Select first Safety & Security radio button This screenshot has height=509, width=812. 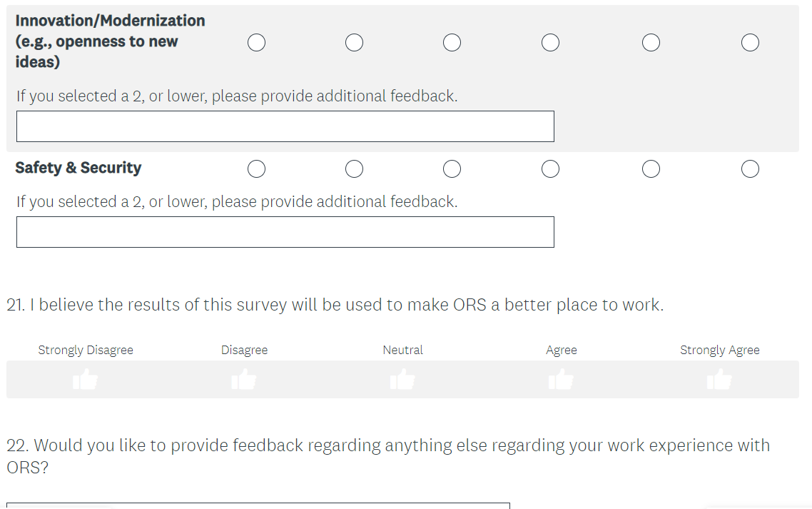click(257, 169)
